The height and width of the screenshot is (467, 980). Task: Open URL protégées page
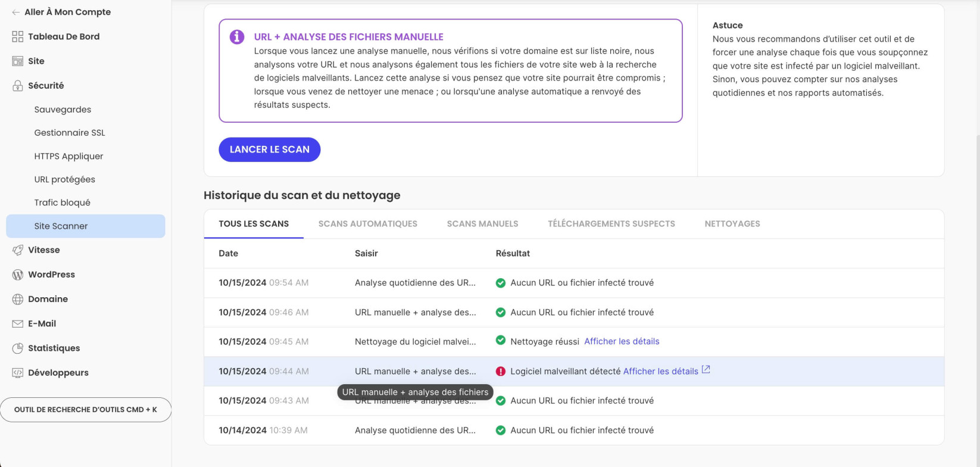[64, 179]
